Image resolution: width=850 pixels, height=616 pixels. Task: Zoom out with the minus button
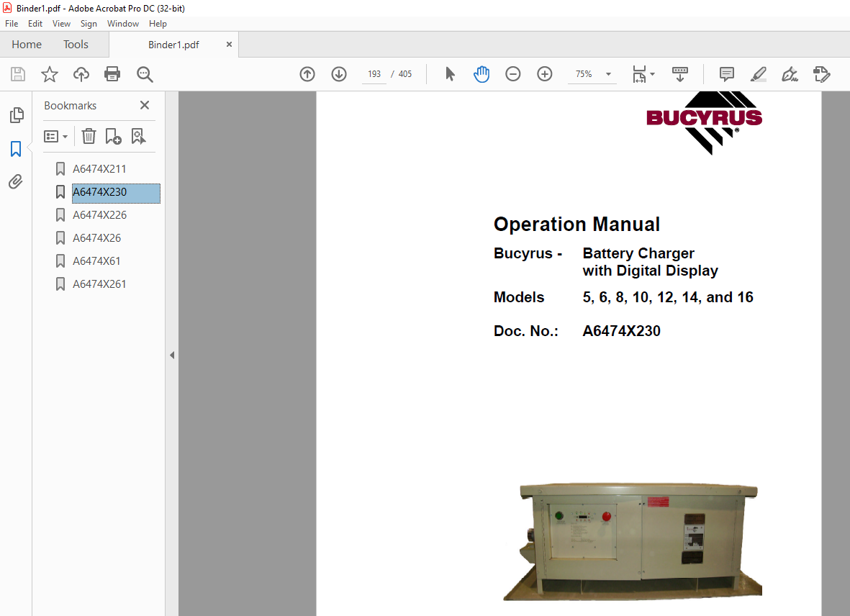513,74
